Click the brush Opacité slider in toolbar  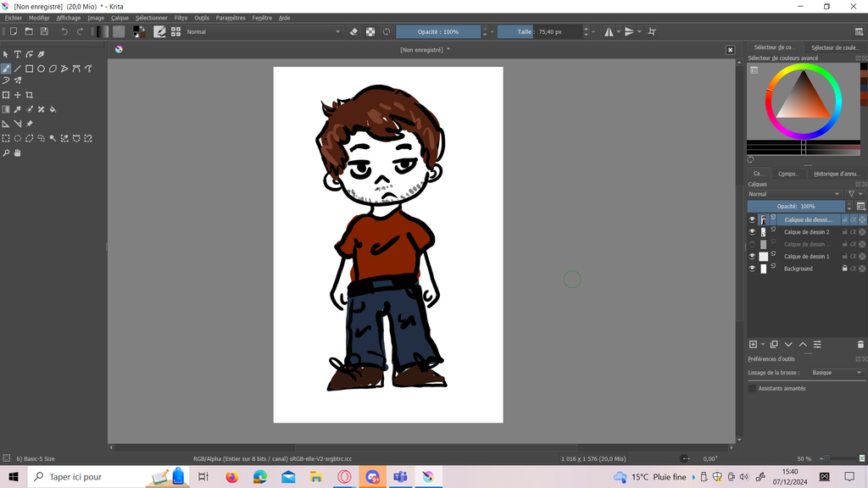438,31
